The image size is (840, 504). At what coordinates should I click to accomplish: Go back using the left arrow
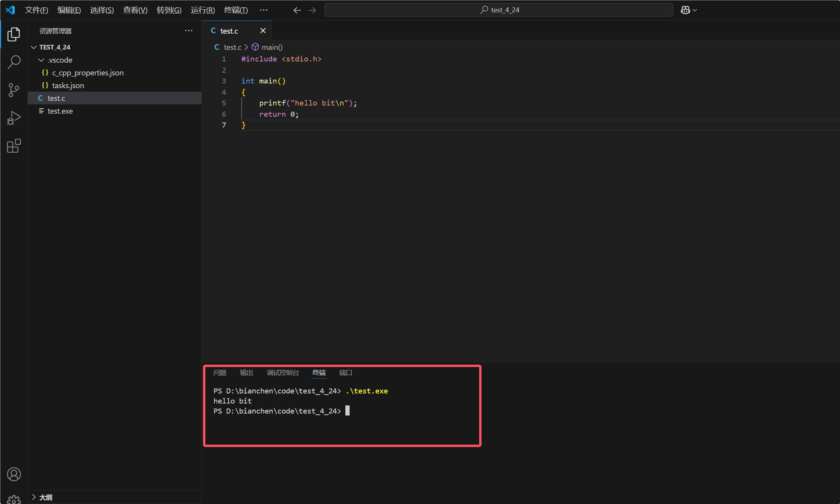(297, 10)
